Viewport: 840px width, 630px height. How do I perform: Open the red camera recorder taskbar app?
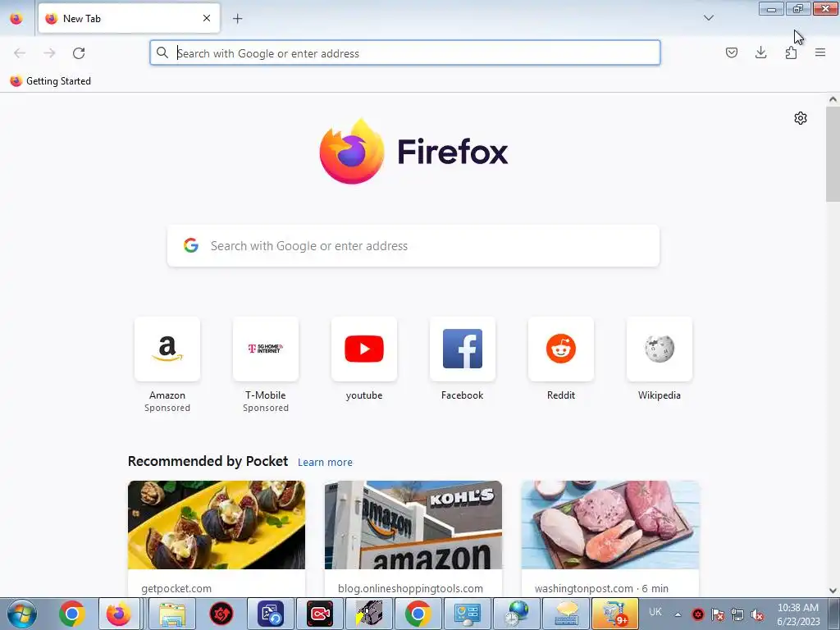[320, 614]
